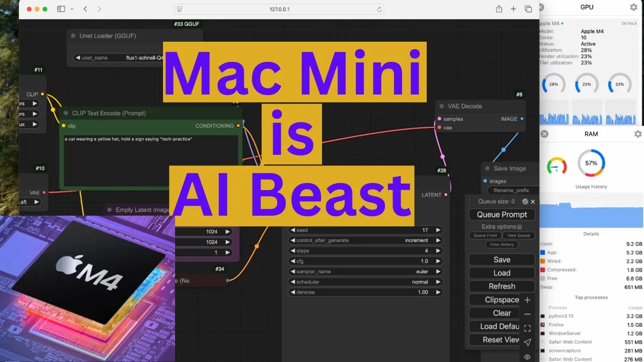Click the Load Default button

click(x=495, y=326)
